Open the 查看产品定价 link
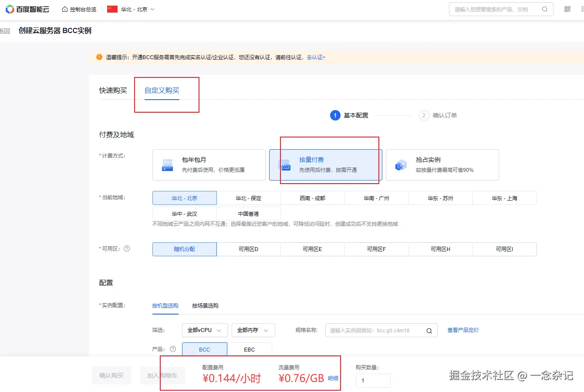Screen dimensions: 584x392 point(463,330)
